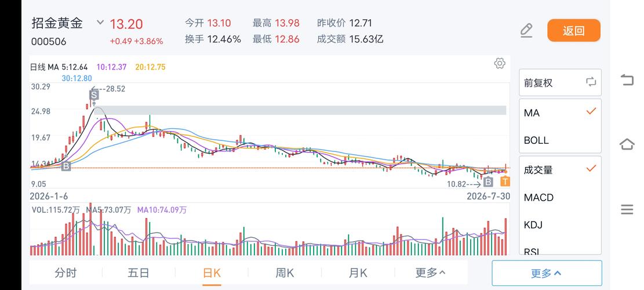Tap the orange 返回 button
Image resolution: width=644 pixels, height=290 pixels.
click(x=574, y=30)
